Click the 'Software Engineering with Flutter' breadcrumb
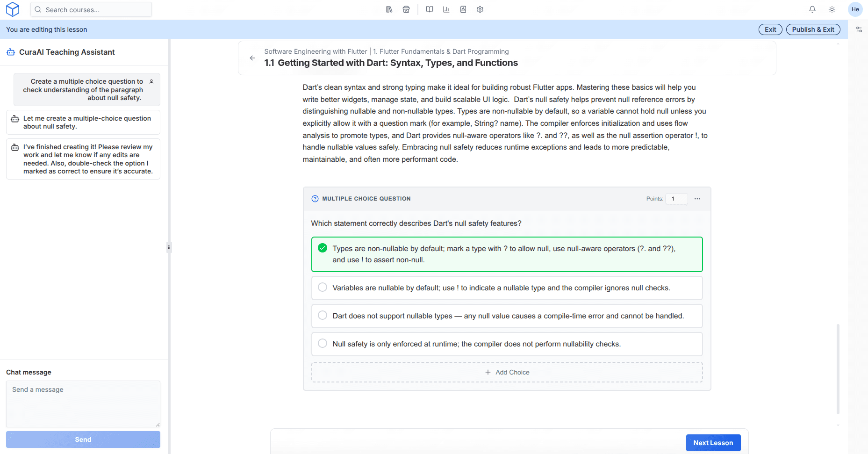The image size is (868, 454). coord(316,51)
